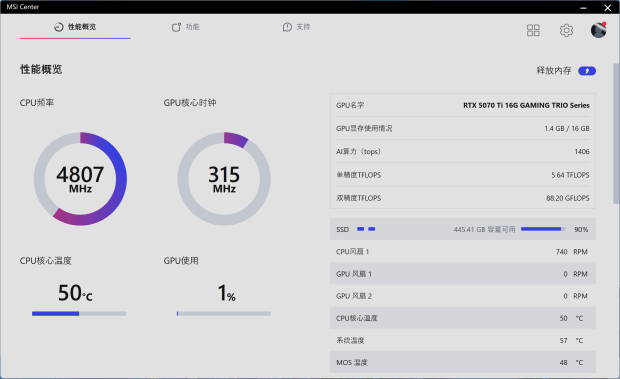Click the GPU使用 usage bar
The image size is (620, 379).
(x=224, y=313)
